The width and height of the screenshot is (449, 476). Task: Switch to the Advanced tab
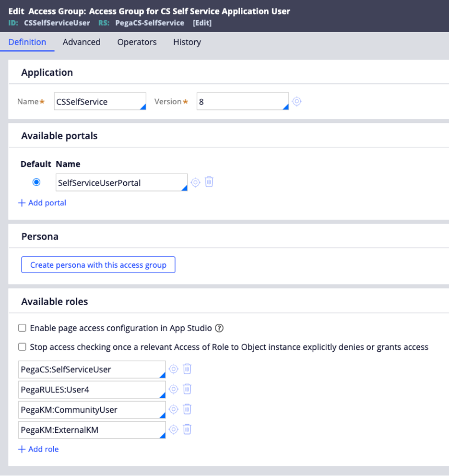pyautogui.click(x=82, y=42)
